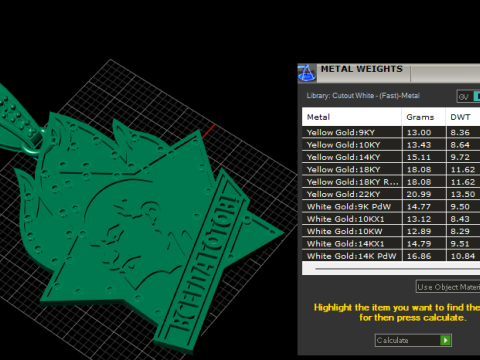Image resolution: width=480 pixels, height=360 pixels.
Task: Click the 14.77 grams value
Action: [419, 206]
